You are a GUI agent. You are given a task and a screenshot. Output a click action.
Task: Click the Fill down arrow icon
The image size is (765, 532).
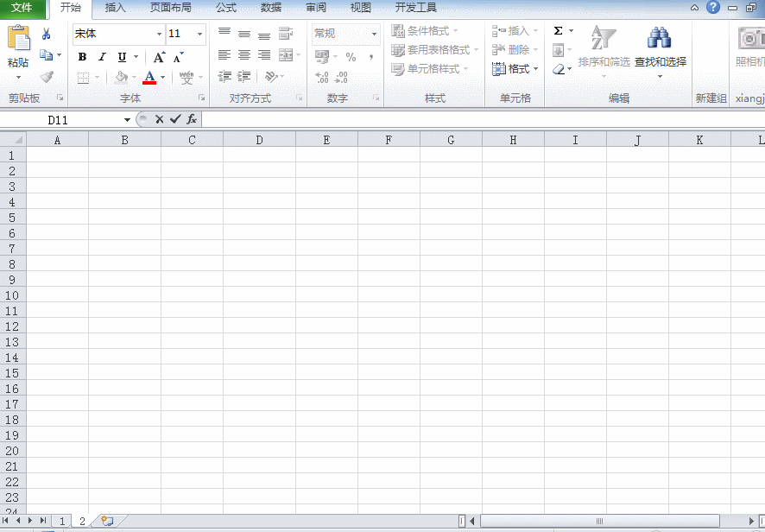coord(559,50)
